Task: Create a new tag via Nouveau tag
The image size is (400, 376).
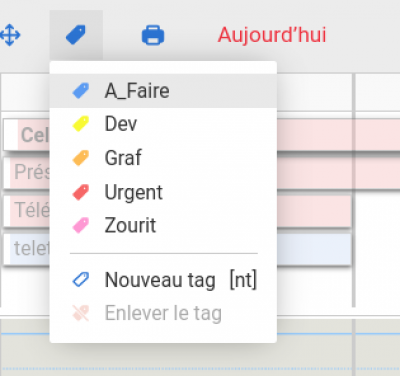Action: 163,279
